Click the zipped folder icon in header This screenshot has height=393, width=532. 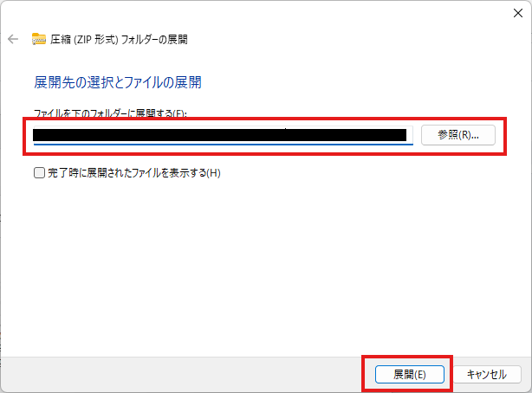point(38,39)
